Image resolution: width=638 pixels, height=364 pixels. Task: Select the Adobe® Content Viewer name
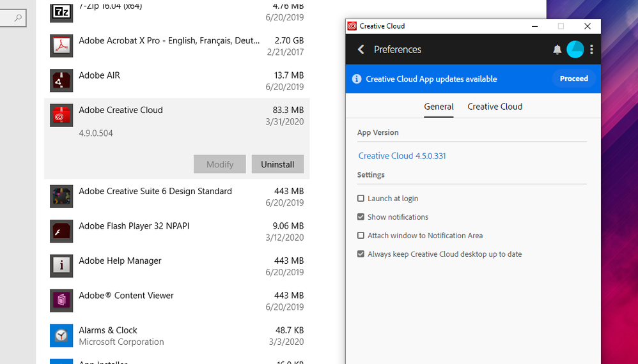[x=126, y=295]
